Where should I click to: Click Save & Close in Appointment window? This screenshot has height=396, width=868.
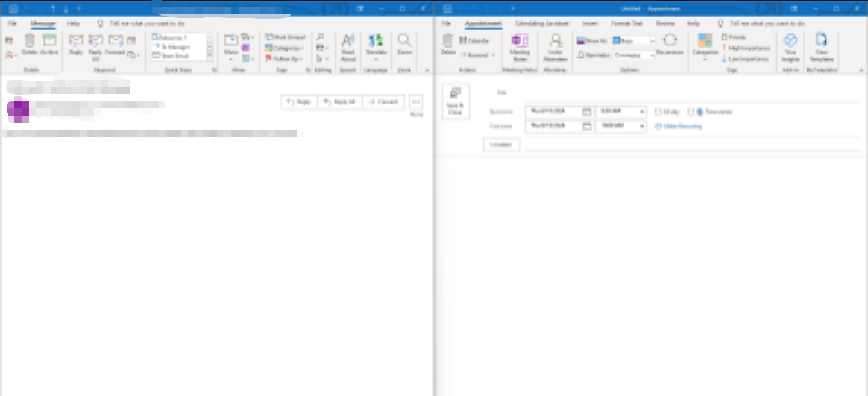point(455,101)
